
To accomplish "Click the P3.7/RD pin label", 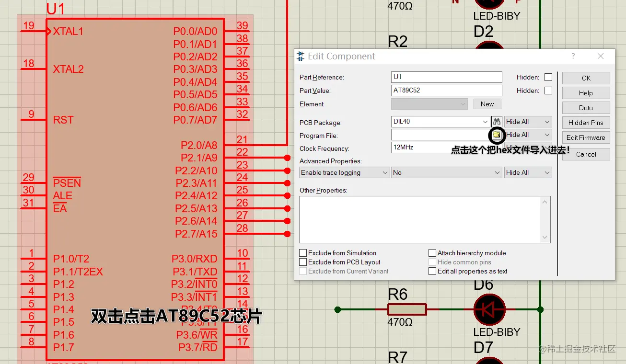I will [198, 347].
